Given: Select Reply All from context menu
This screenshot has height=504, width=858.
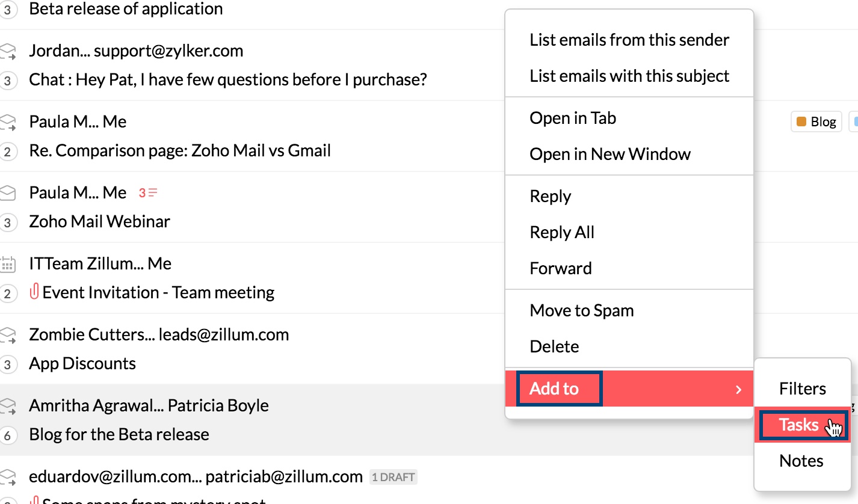Looking at the screenshot, I should click(561, 233).
